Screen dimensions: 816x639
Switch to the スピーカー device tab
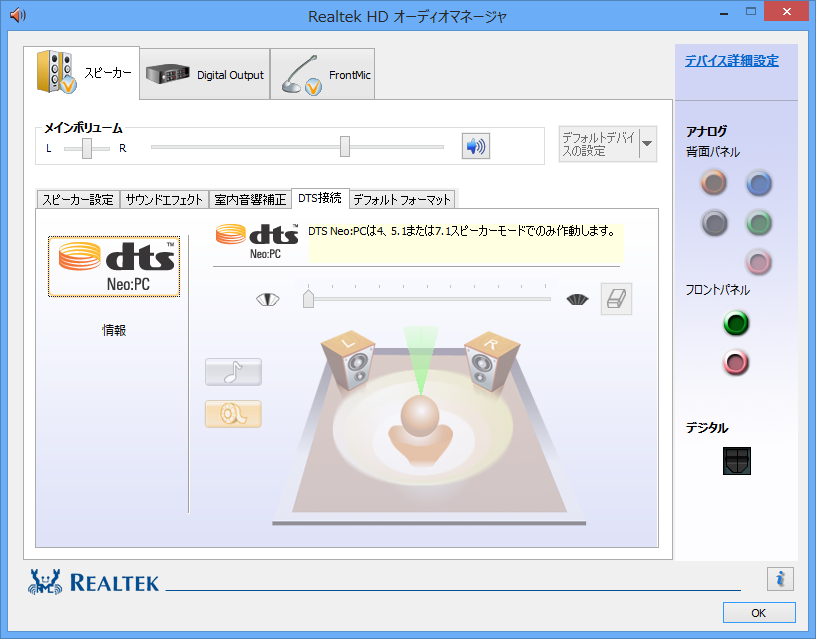[x=82, y=73]
